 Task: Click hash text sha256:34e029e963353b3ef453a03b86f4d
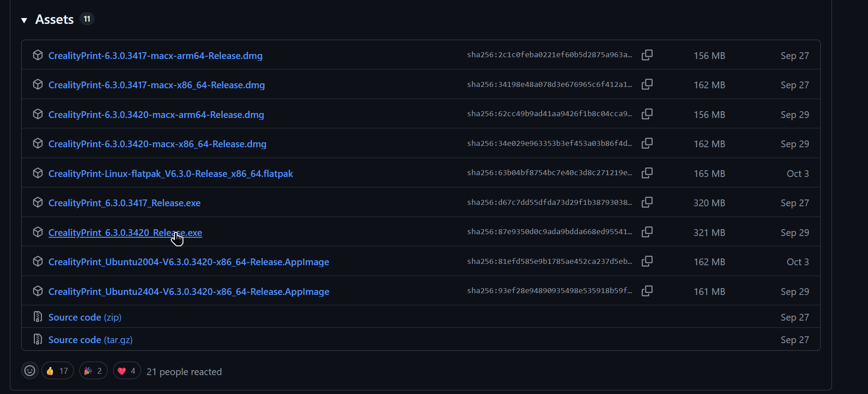pyautogui.click(x=549, y=143)
